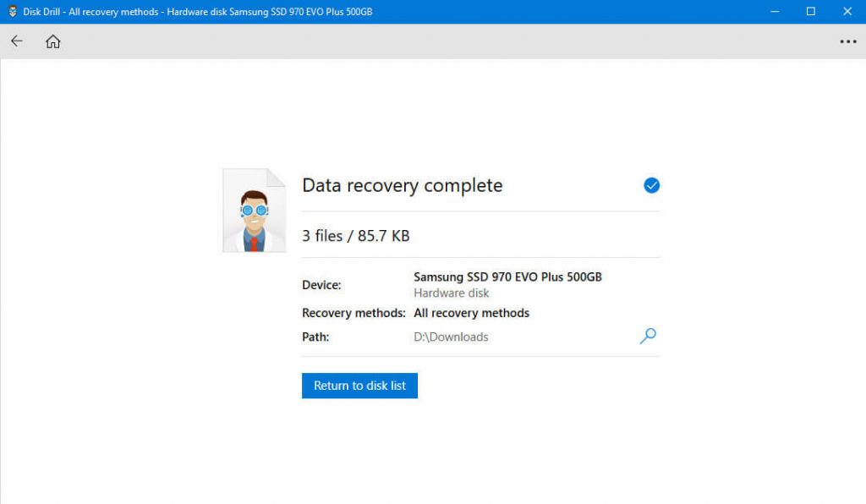This screenshot has height=504, width=866.
Task: Click the blue completion checkmark
Action: (651, 184)
